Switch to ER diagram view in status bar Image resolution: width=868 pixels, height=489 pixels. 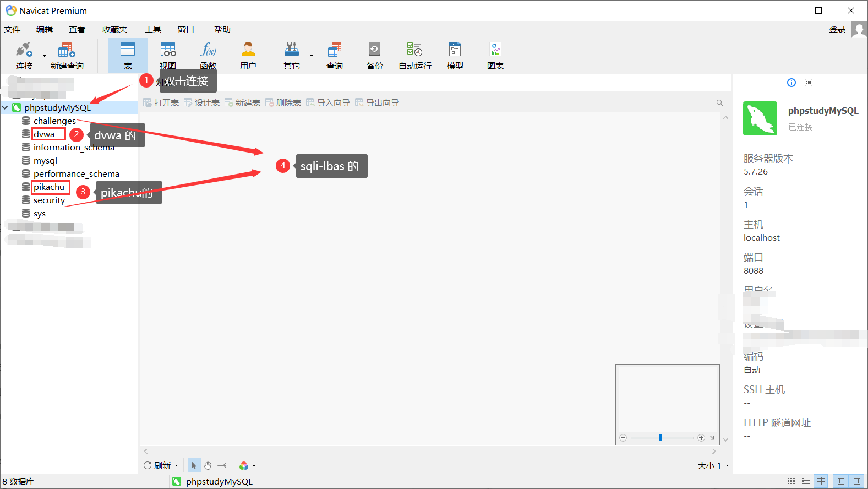click(821, 481)
